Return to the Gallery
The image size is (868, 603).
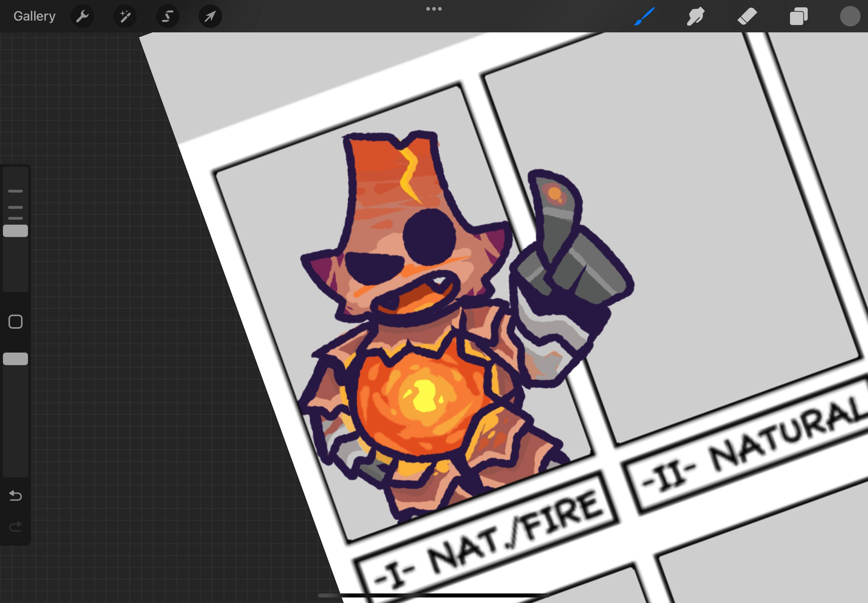point(34,16)
